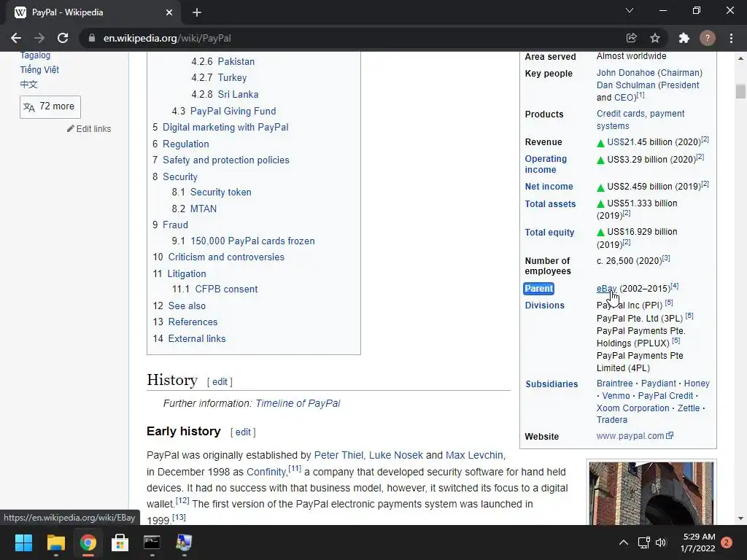This screenshot has height=560, width=747.
Task: Share this page via address bar icon
Action: coord(631,38)
